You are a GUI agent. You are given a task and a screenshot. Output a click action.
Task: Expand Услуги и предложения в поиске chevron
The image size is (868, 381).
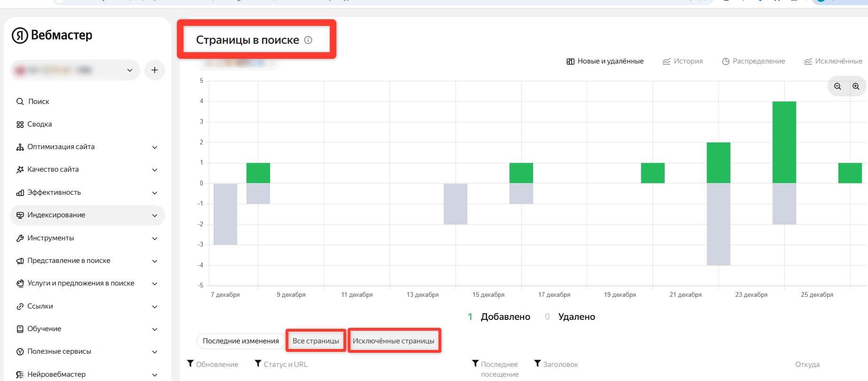[154, 284]
